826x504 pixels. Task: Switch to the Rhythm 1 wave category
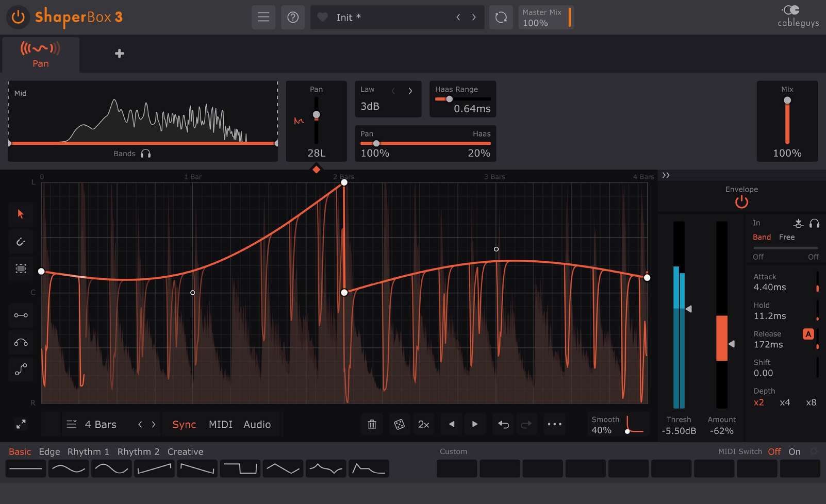[88, 451]
